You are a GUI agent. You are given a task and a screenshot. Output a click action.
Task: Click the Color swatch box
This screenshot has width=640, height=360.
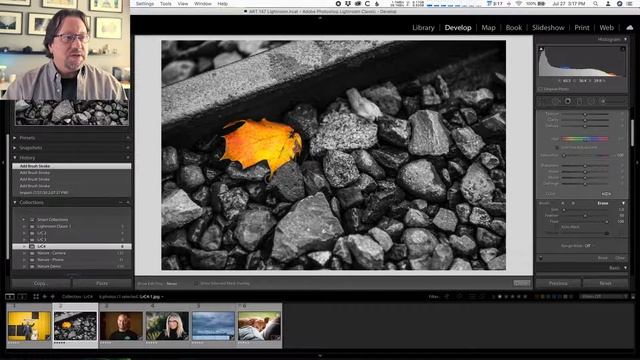(606, 194)
